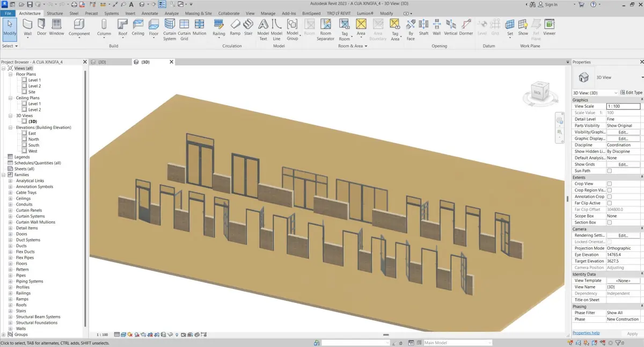644x347 pixels.
Task: Click Edit for Rendering Settings
Action: (623, 235)
